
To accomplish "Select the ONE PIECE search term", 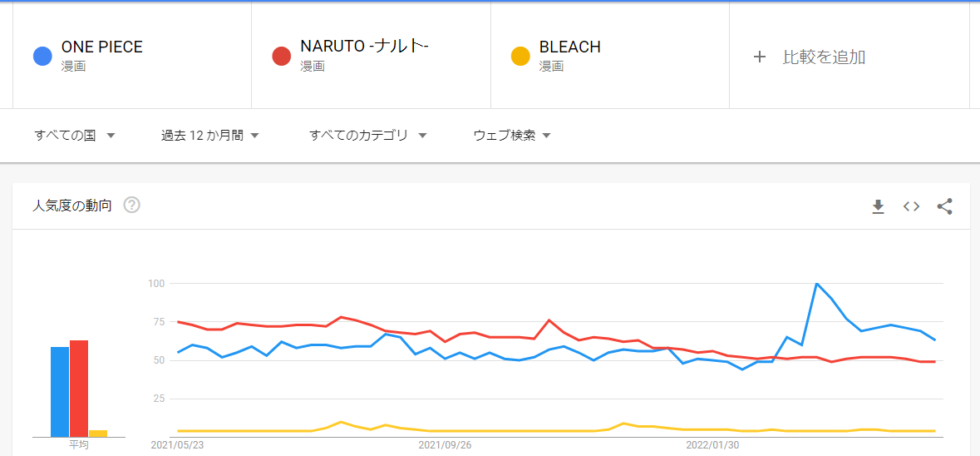I will coord(102,47).
